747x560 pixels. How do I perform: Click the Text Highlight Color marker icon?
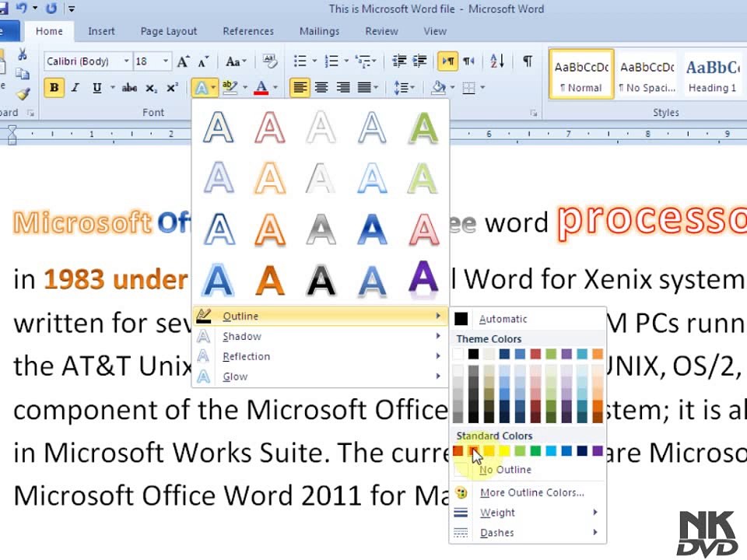tap(230, 88)
